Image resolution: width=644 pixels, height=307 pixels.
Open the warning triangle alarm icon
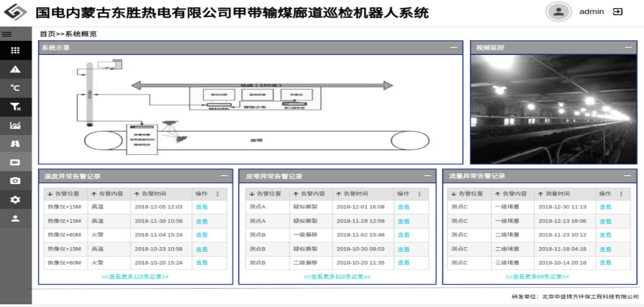coord(15,69)
